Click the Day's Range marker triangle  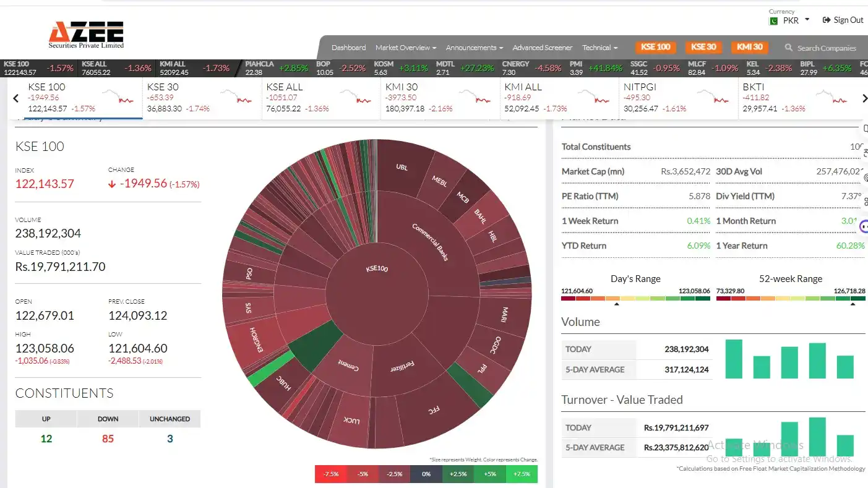pyautogui.click(x=616, y=304)
